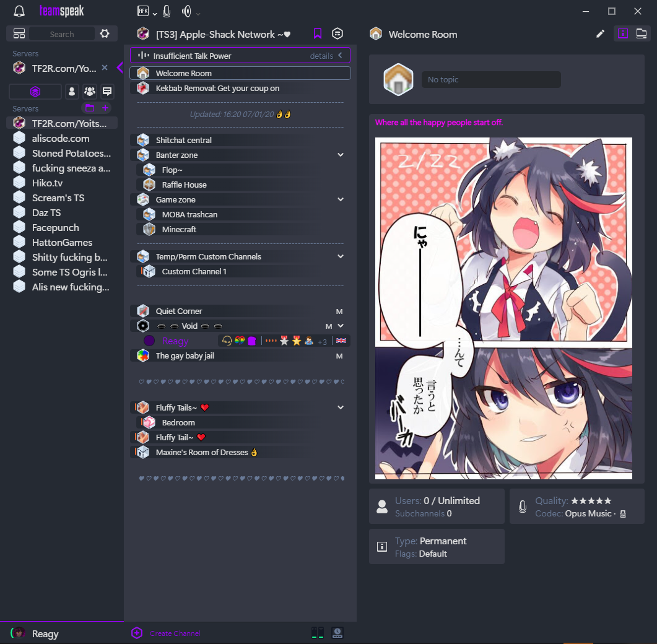Click the Create Channel plus icon
This screenshot has height=644, width=657.
pos(137,633)
